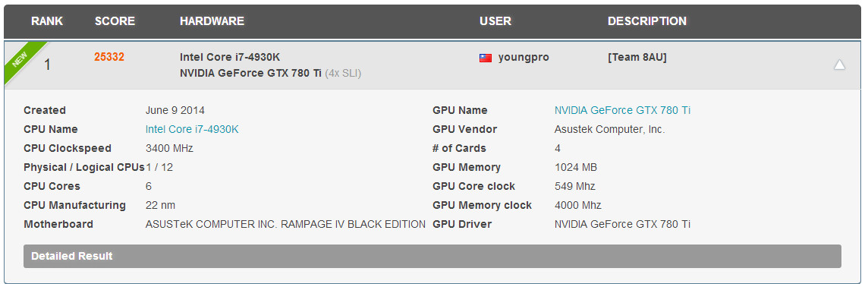868x284 pixels.
Task: Click the rank number 1
Action: (48, 65)
